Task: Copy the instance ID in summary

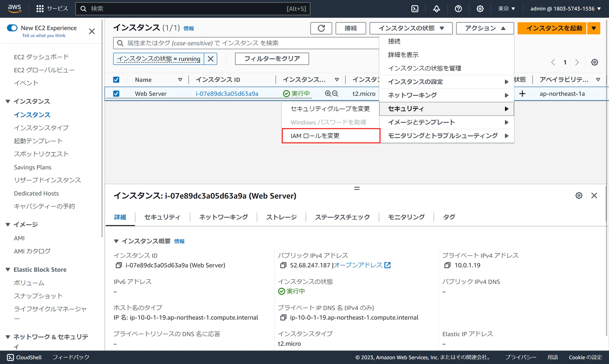Action: pos(119,265)
